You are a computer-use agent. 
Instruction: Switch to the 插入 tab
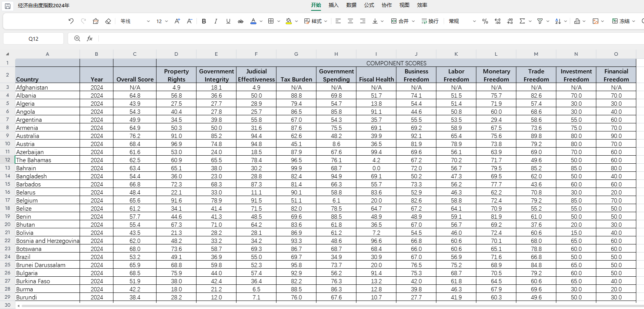(x=334, y=5)
